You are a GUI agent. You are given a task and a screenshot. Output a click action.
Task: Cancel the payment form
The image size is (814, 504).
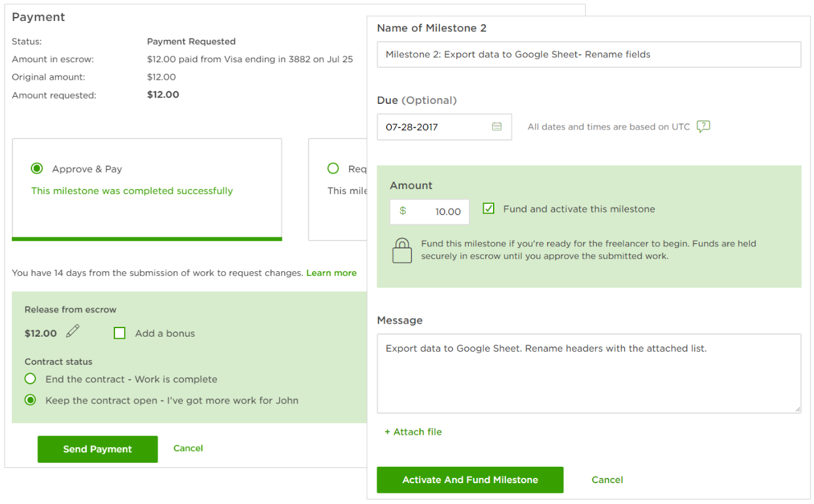[188, 448]
